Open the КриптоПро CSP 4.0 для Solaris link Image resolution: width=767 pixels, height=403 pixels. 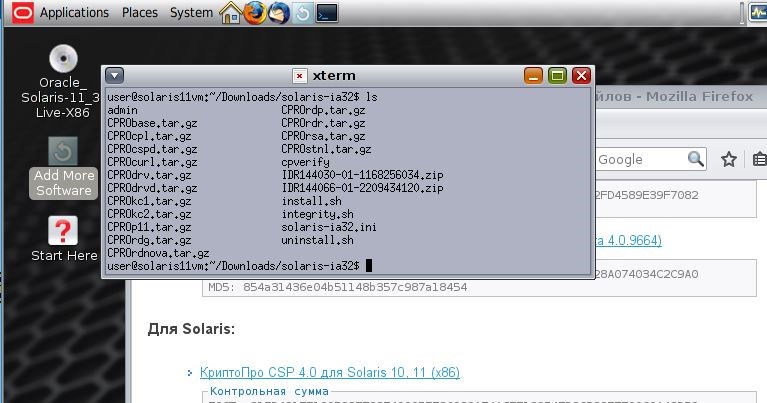click(x=330, y=373)
